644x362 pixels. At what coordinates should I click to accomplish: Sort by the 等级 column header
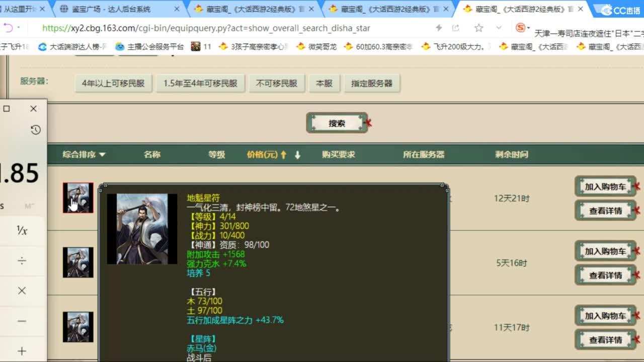tap(217, 154)
